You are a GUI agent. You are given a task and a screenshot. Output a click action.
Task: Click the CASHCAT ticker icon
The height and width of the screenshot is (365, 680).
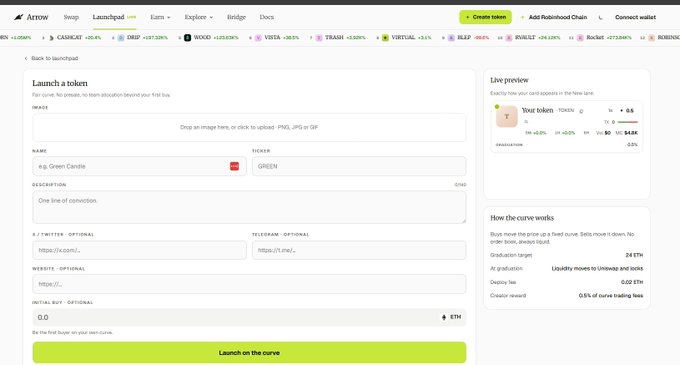[51, 38]
